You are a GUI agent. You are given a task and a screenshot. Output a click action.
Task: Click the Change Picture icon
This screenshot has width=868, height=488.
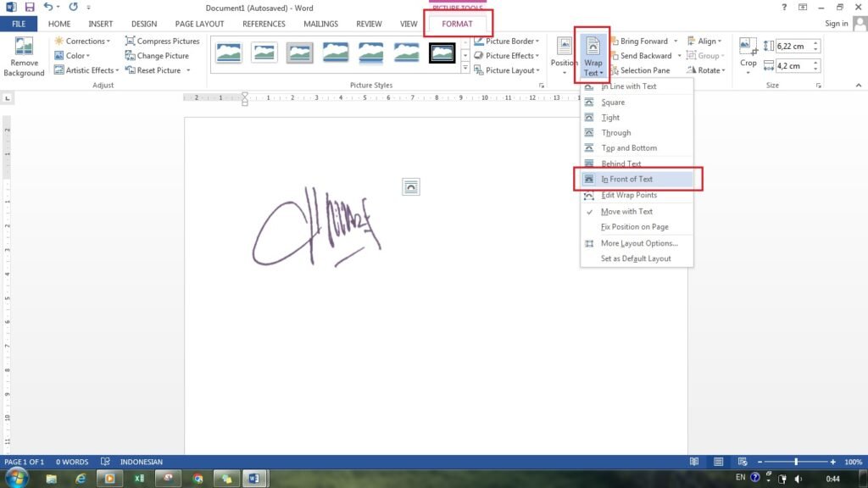[131, 56]
